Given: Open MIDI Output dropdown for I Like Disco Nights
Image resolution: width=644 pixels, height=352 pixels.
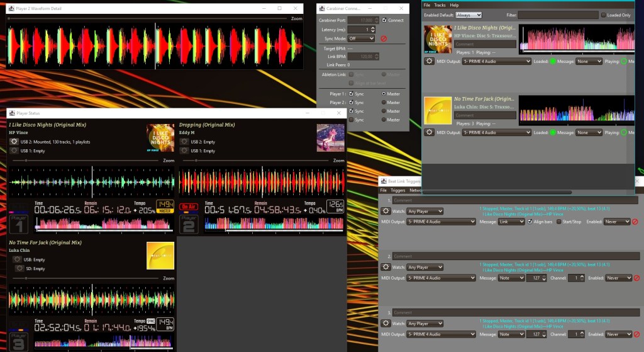Looking at the screenshot, I should 497,61.
